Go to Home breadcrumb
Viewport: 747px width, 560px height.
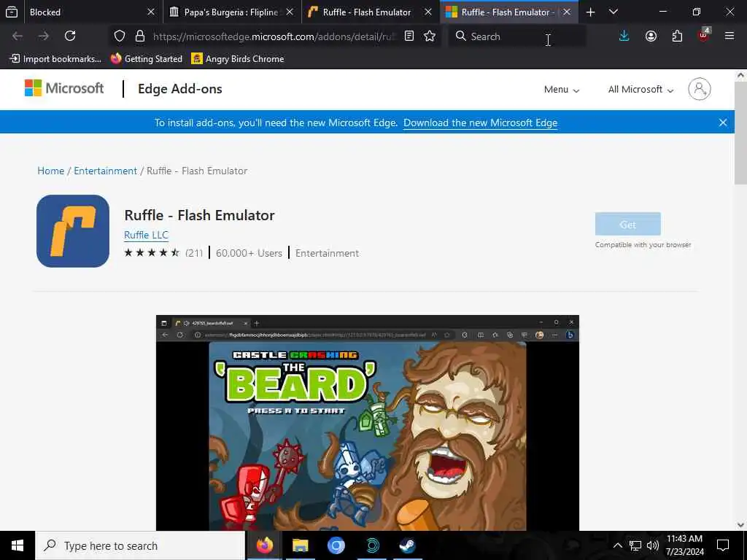click(50, 171)
